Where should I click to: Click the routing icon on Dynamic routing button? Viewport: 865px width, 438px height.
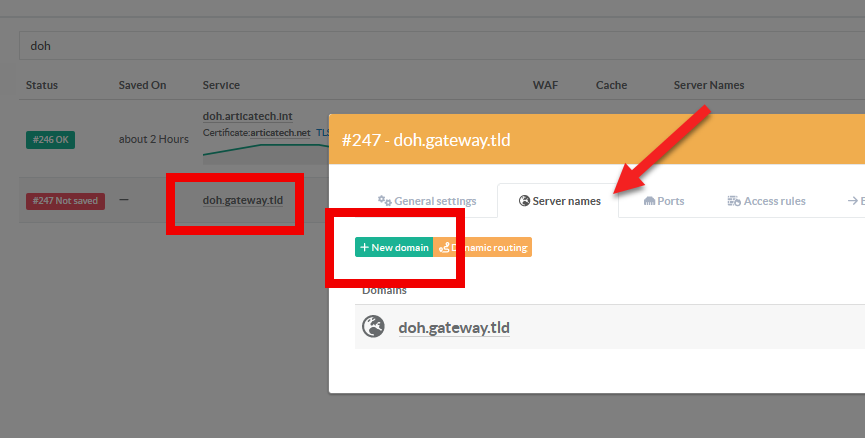click(444, 247)
